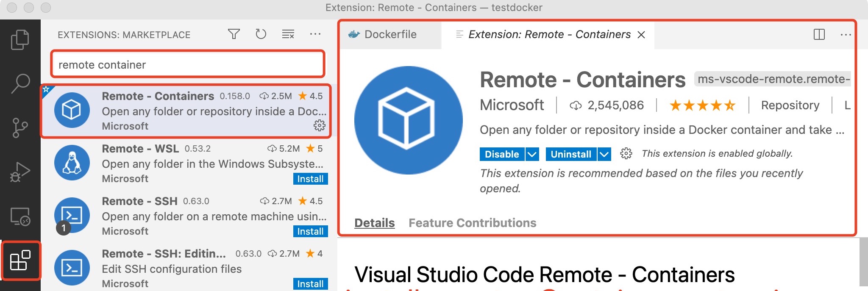The width and height of the screenshot is (868, 291).
Task: Click the ms-vscode-remote extension identifier
Action: point(773,79)
